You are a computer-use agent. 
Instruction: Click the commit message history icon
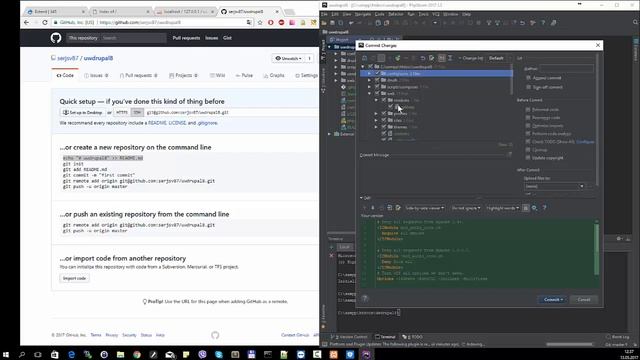tap(509, 155)
